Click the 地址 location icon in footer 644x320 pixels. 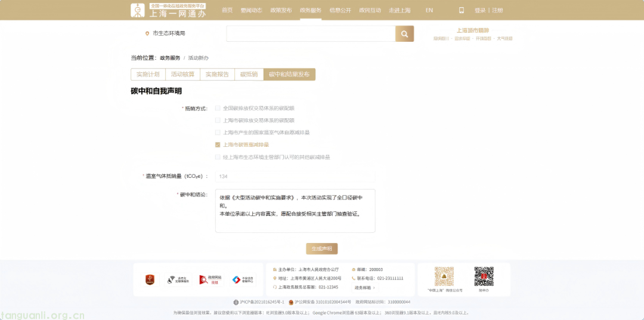pos(275,278)
